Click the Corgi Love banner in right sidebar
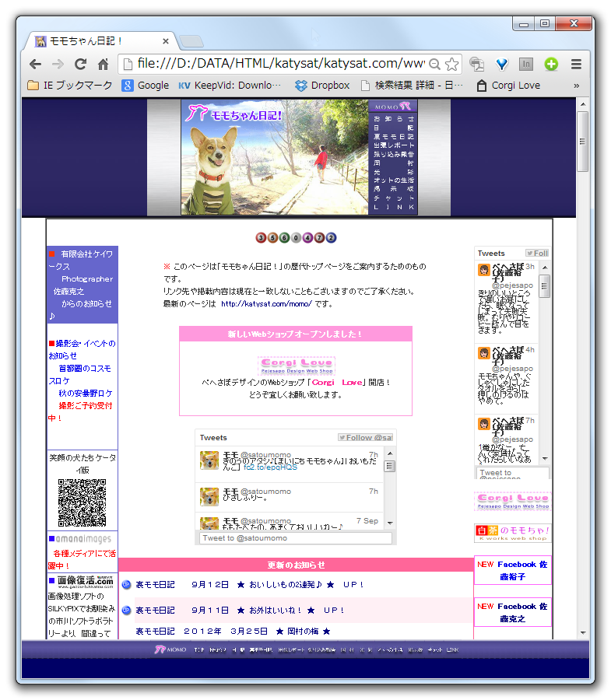This screenshot has width=611, height=700. [x=513, y=501]
